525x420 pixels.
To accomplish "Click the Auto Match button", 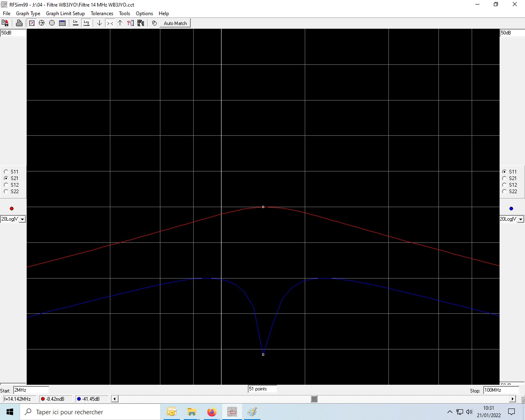I will point(175,23).
